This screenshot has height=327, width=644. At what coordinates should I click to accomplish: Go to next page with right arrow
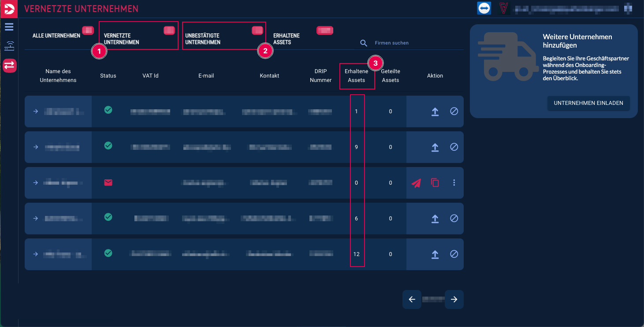coord(454,300)
